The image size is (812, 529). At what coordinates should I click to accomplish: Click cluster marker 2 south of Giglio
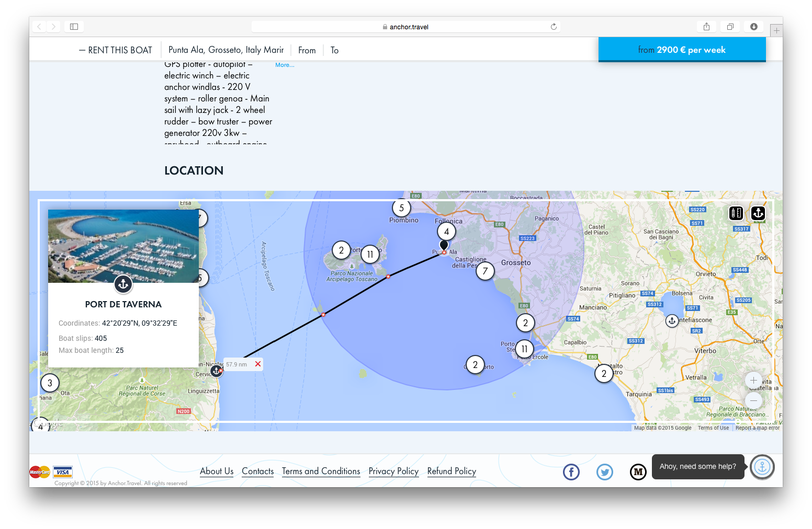[475, 365]
